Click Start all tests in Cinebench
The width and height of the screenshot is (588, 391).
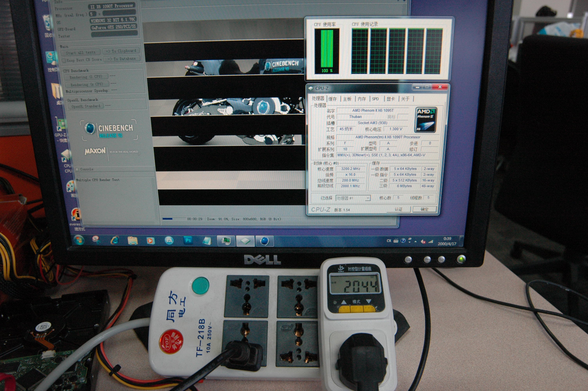81,53
